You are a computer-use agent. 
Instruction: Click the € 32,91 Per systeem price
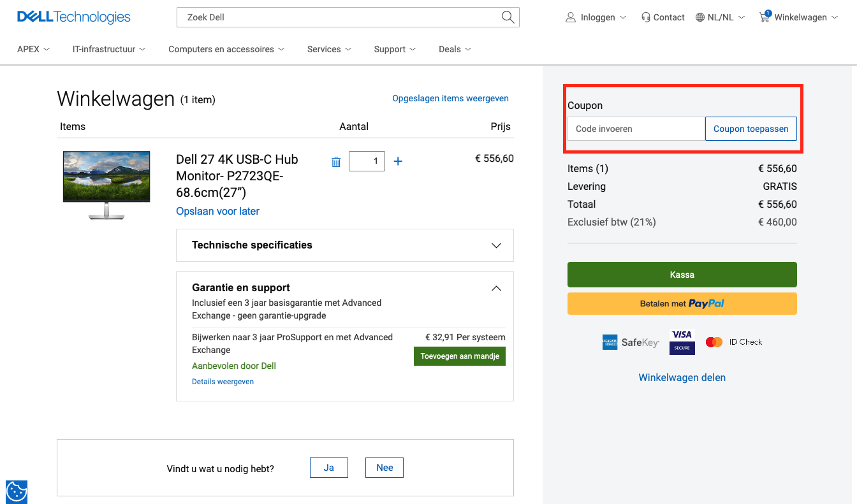coord(465,338)
